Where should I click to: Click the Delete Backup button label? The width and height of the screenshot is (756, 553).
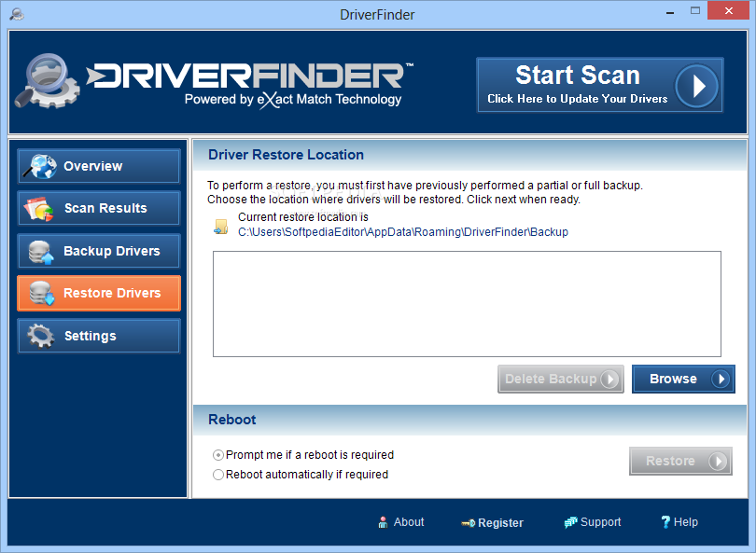point(551,380)
